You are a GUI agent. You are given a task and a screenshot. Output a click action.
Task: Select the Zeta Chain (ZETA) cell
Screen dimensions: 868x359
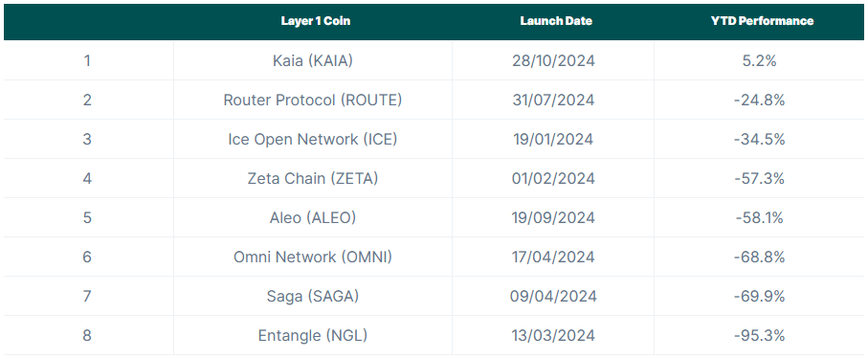click(x=313, y=178)
